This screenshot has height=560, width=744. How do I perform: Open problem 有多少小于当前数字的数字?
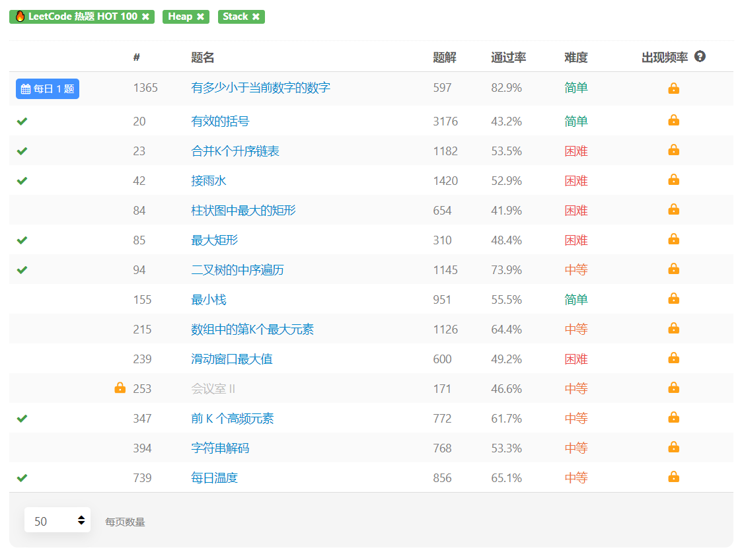[x=260, y=88]
